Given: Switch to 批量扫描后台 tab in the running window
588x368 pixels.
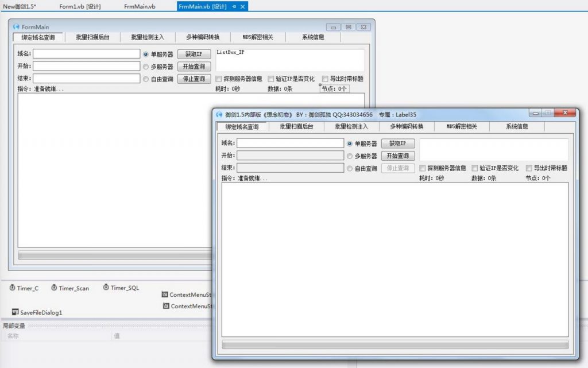Looking at the screenshot, I should [296, 127].
